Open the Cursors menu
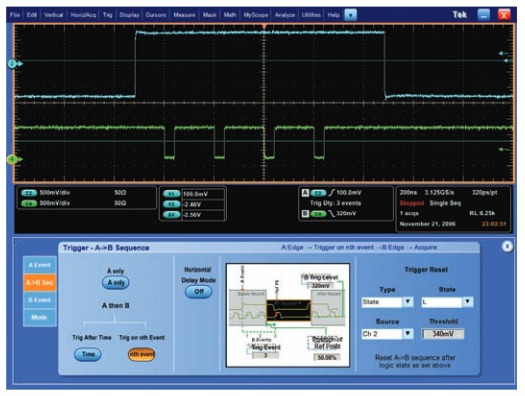525x396 pixels. [156, 15]
